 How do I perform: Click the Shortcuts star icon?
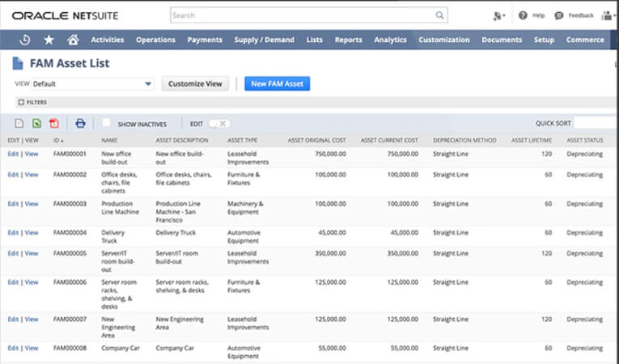[x=49, y=40]
